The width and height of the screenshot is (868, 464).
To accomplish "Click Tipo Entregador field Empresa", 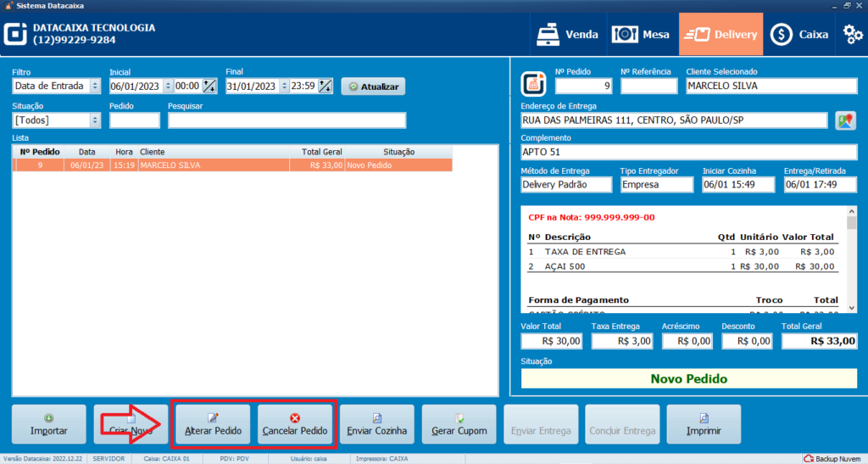I will click(657, 184).
